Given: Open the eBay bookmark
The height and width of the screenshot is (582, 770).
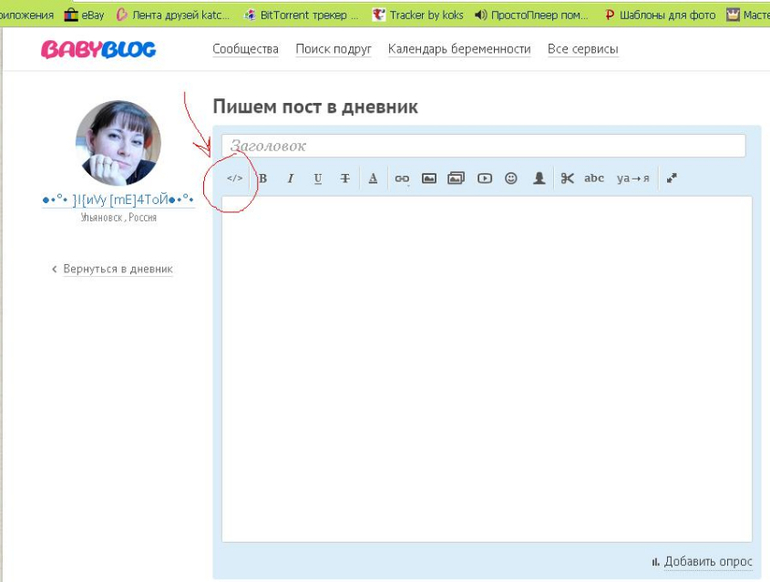Looking at the screenshot, I should pos(84,15).
